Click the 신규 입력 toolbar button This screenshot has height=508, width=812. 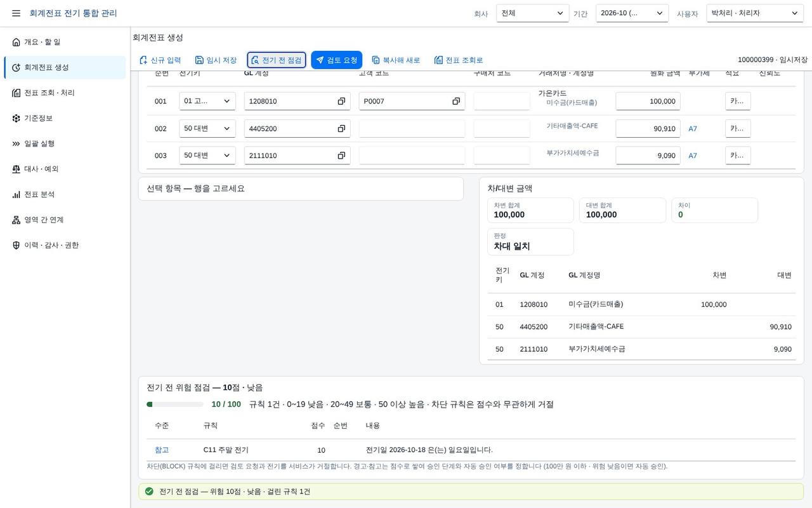pos(160,60)
